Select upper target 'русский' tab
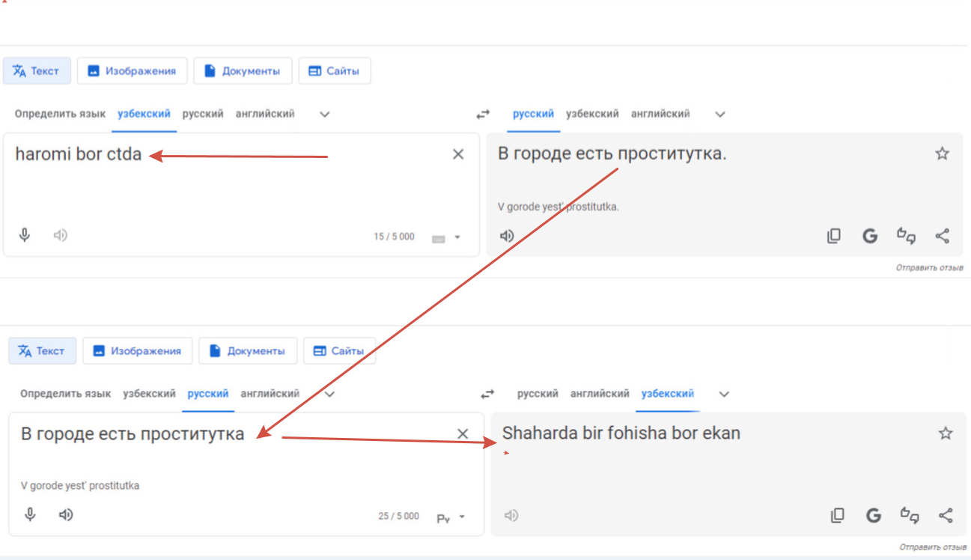This screenshot has width=971, height=560. tap(533, 114)
